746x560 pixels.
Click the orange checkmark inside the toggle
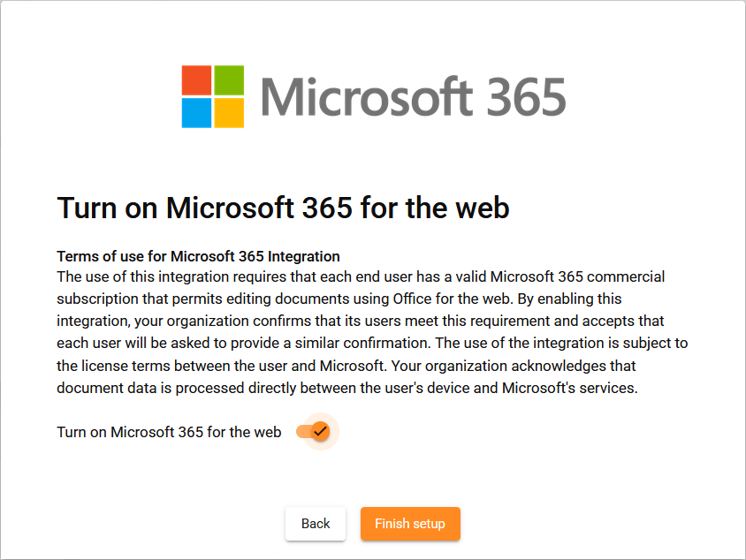318,432
